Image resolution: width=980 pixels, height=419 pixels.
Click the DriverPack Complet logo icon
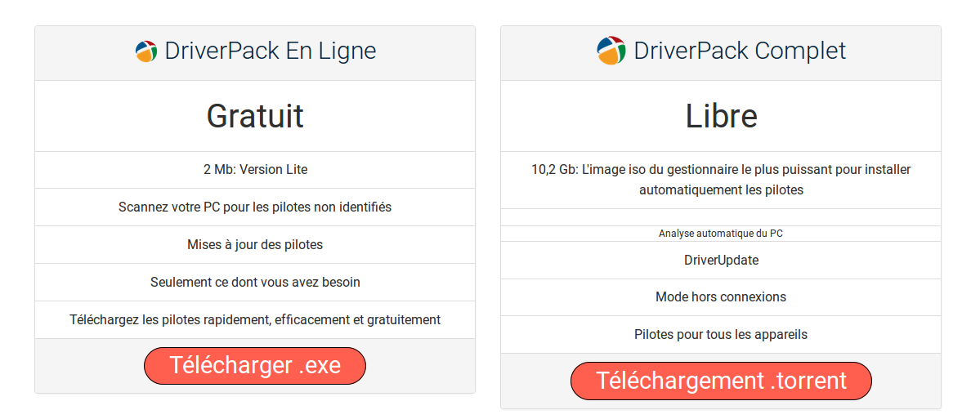click(x=611, y=51)
